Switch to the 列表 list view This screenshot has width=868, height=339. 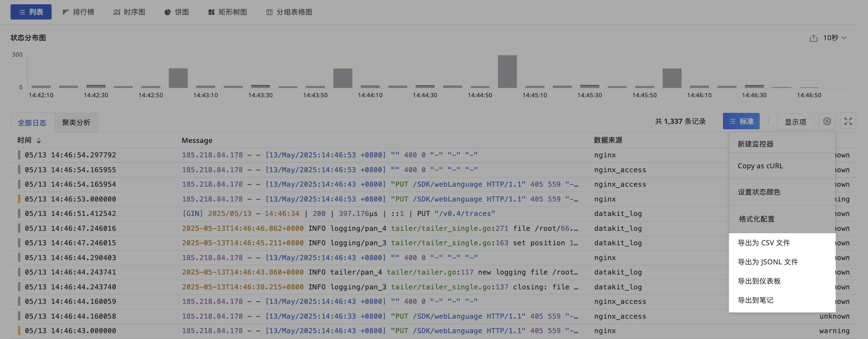[x=31, y=12]
